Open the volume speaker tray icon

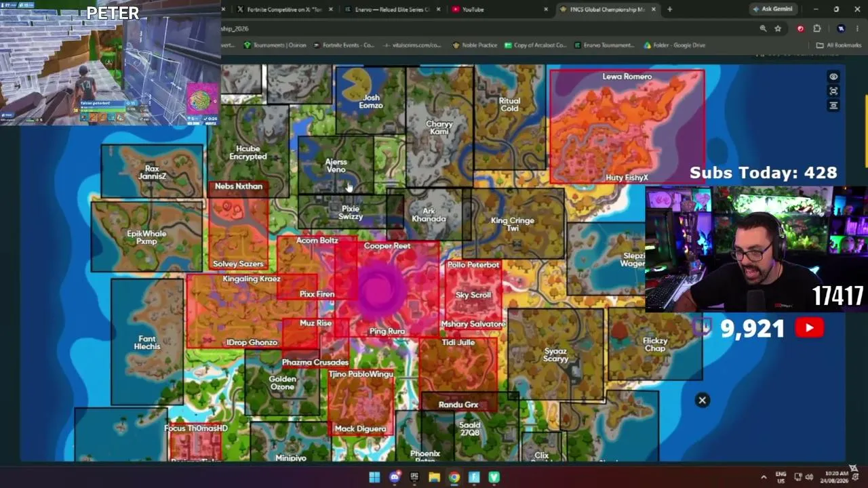(x=809, y=477)
